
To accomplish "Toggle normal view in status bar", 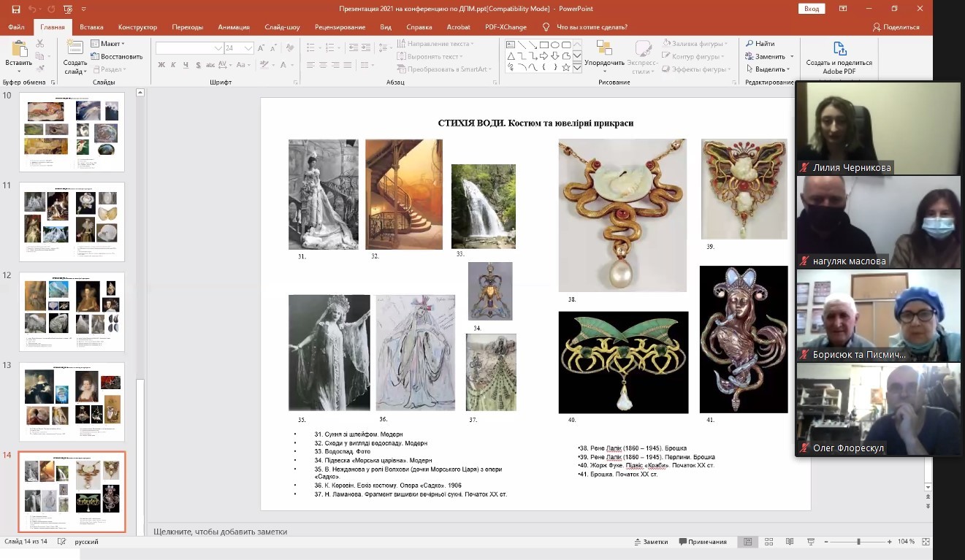I will pos(747,542).
